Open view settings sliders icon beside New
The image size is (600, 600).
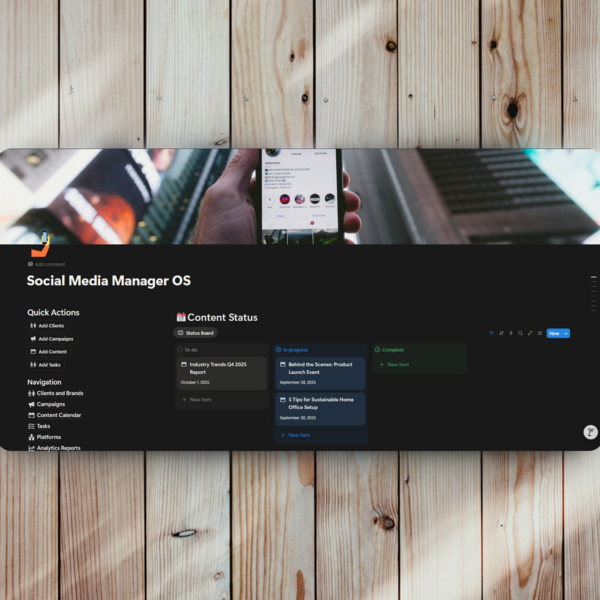click(x=540, y=333)
